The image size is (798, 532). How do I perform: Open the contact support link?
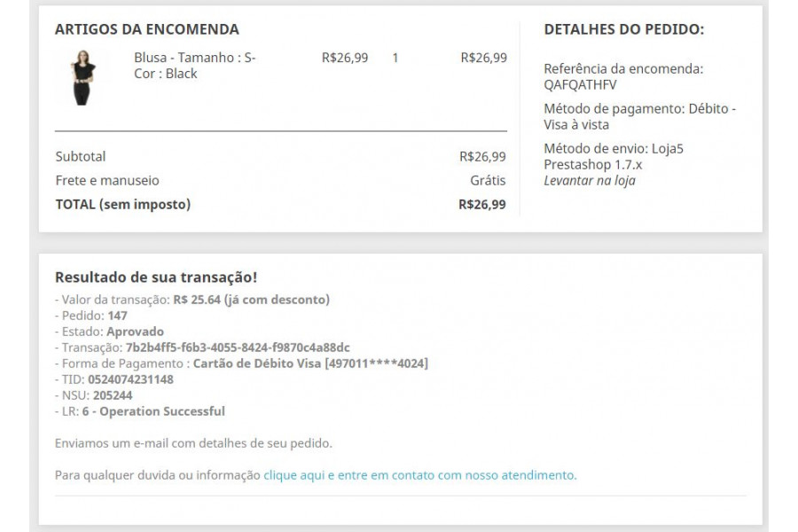coord(420,475)
